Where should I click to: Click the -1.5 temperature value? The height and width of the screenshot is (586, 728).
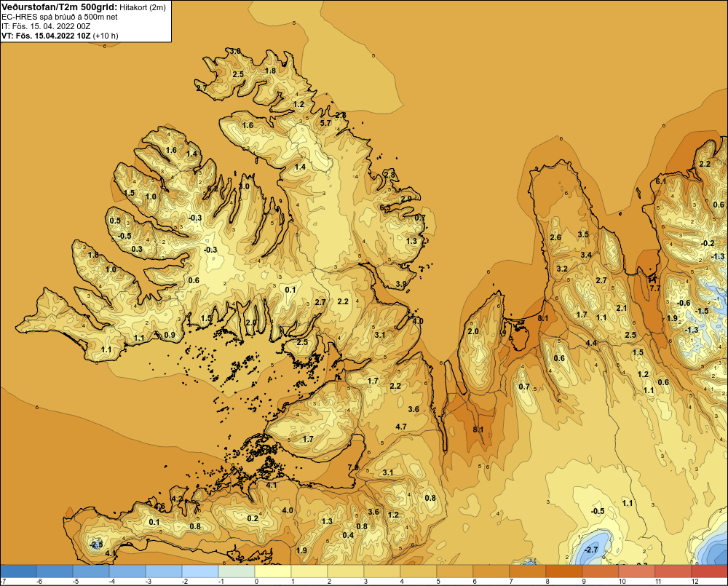(x=702, y=311)
